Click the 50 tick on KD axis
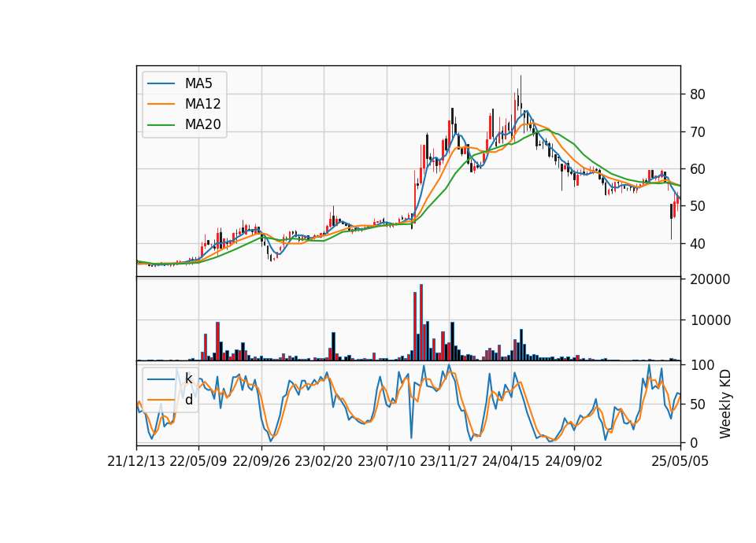The width and height of the screenshot is (756, 543). (698, 404)
